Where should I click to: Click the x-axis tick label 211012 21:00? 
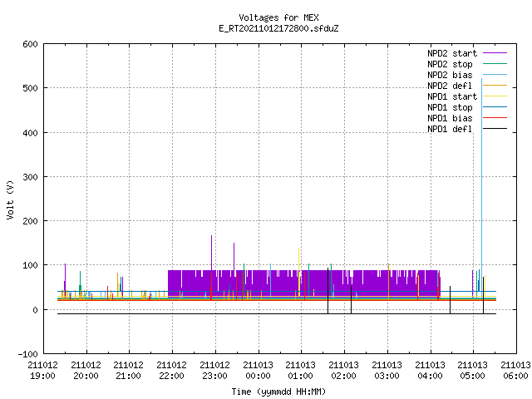tap(129, 371)
